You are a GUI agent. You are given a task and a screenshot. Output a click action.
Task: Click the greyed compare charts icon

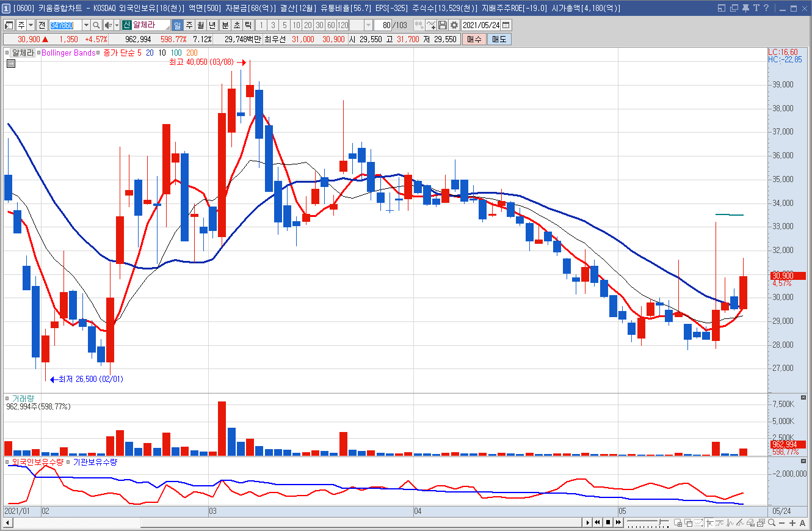pos(419,25)
